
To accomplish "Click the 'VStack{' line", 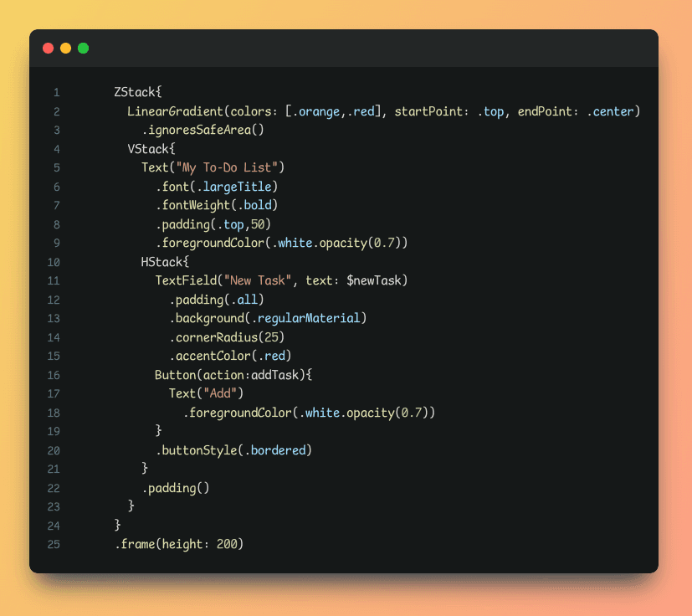I will [151, 149].
